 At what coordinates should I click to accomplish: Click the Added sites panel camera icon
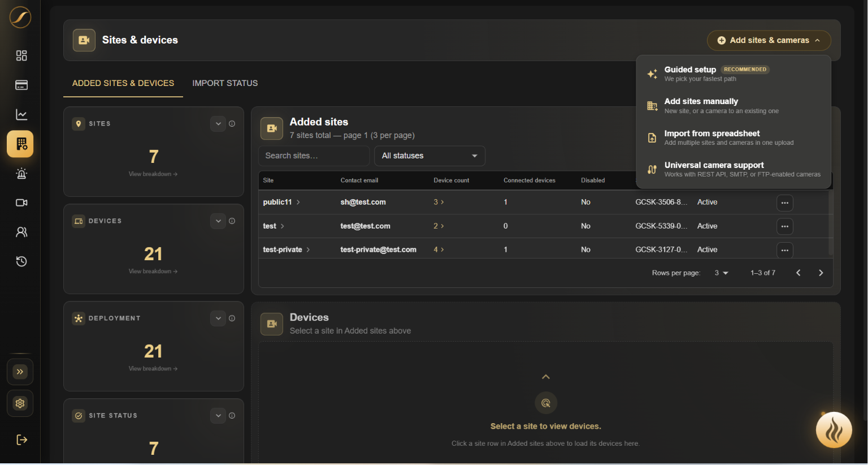tap(272, 128)
